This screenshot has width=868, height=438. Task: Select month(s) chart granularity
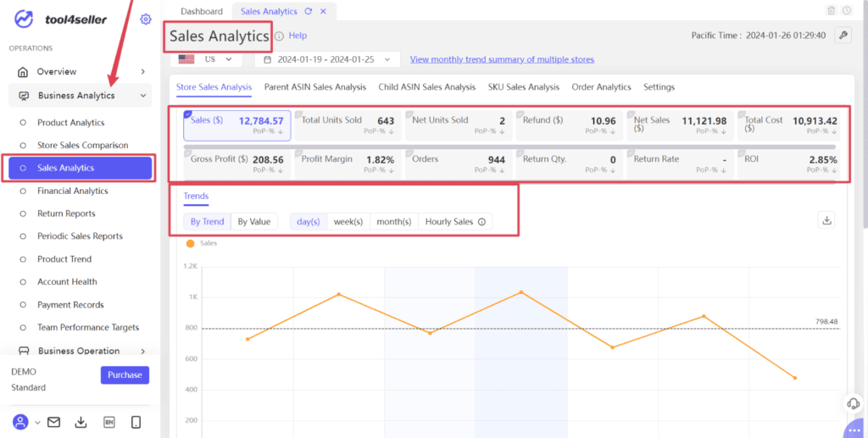pyautogui.click(x=394, y=222)
